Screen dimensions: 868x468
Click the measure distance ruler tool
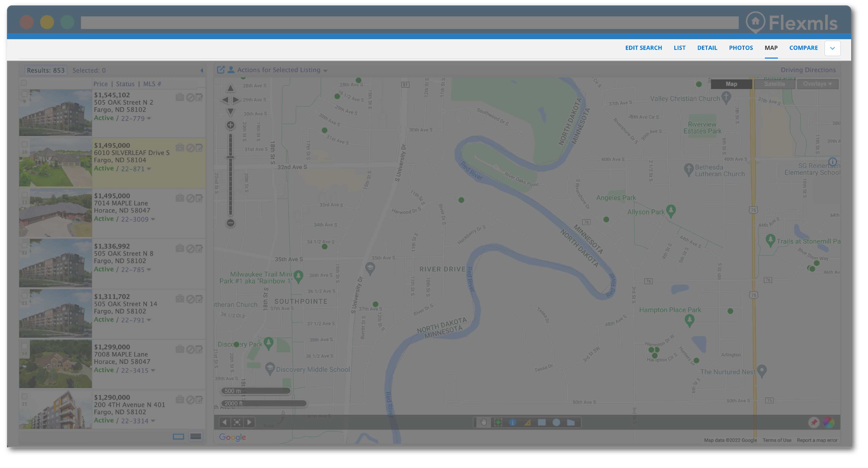point(527,422)
